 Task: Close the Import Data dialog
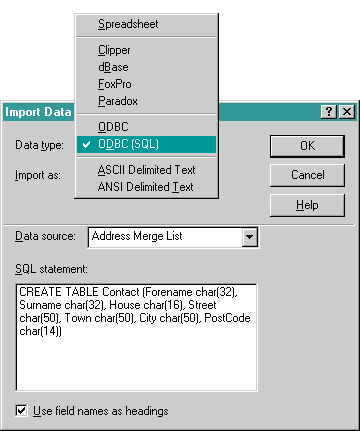347,111
